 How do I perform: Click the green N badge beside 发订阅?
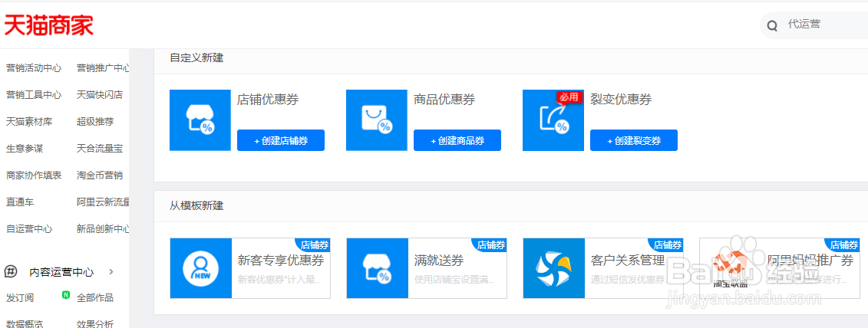(x=66, y=296)
